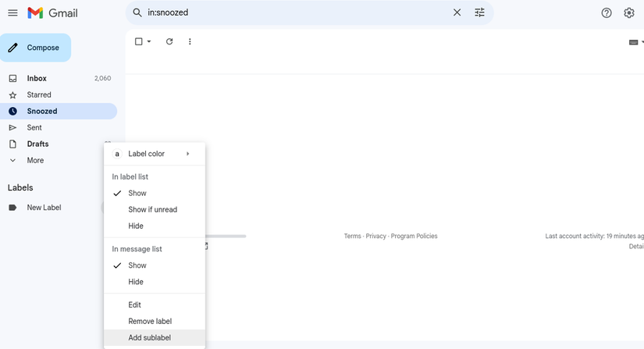Select Remove label from the menu
Image resolution: width=644 pixels, height=349 pixels.
click(x=150, y=321)
